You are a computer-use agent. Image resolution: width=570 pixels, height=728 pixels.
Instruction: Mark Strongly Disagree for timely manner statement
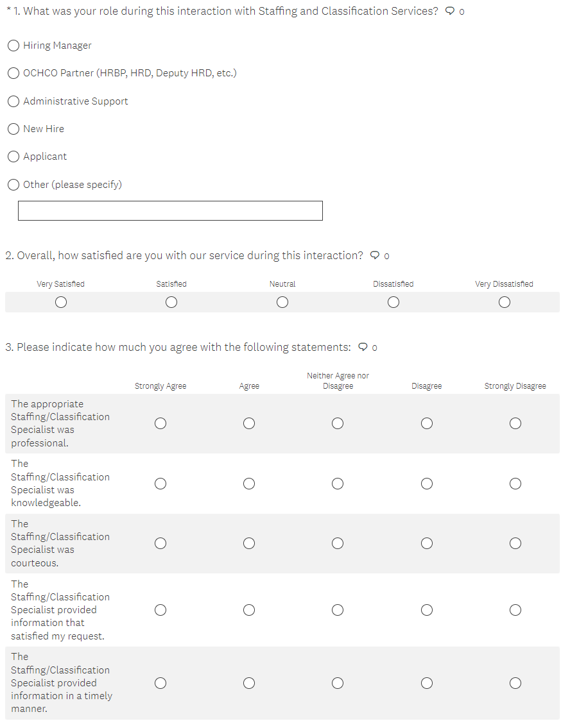[515, 683]
